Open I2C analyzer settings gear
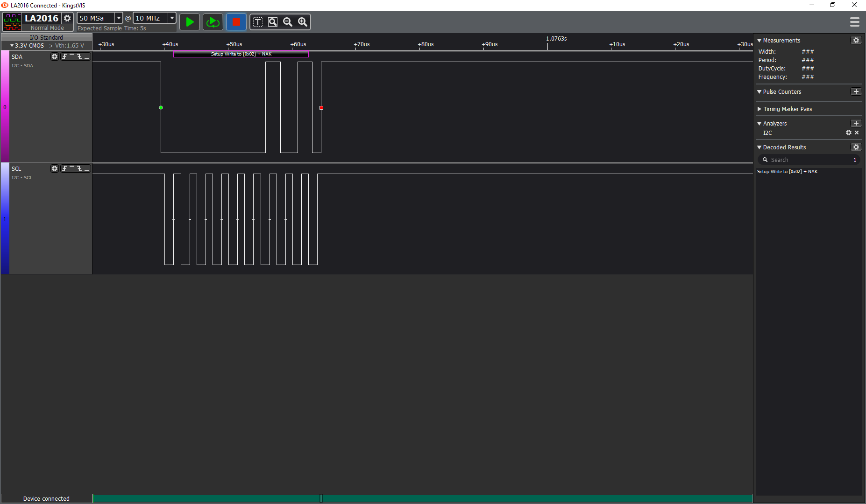Viewport: 866px width, 504px height. (x=849, y=133)
